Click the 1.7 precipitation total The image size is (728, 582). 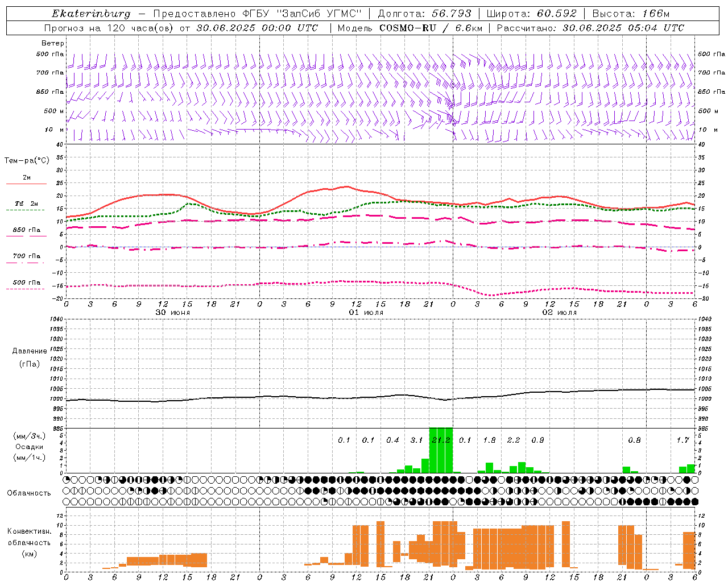point(682,440)
